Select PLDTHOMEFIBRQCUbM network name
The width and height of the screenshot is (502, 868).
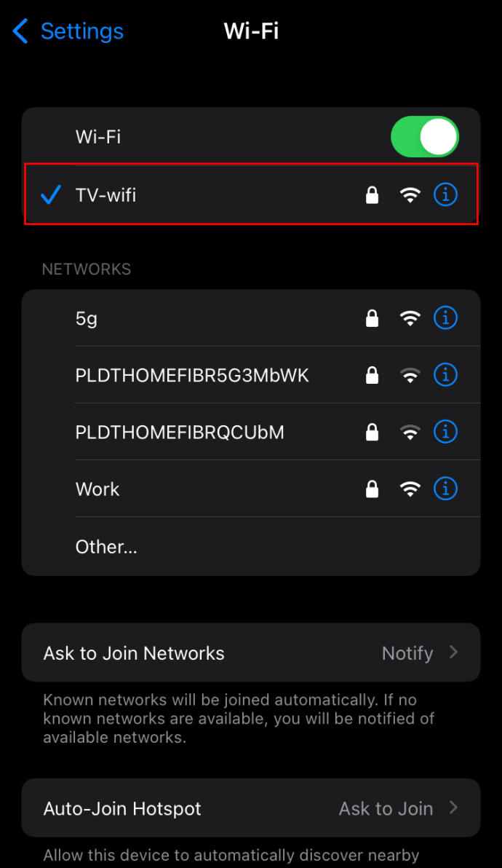(180, 433)
